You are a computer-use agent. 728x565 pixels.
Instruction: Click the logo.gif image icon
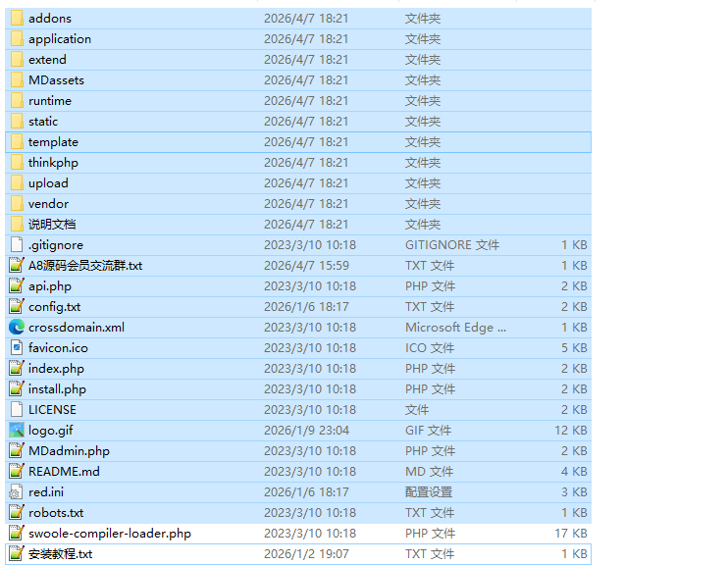[17, 430]
